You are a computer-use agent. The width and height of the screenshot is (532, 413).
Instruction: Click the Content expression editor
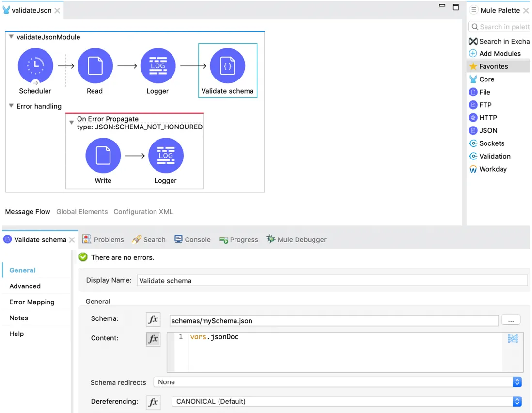tap(345, 352)
